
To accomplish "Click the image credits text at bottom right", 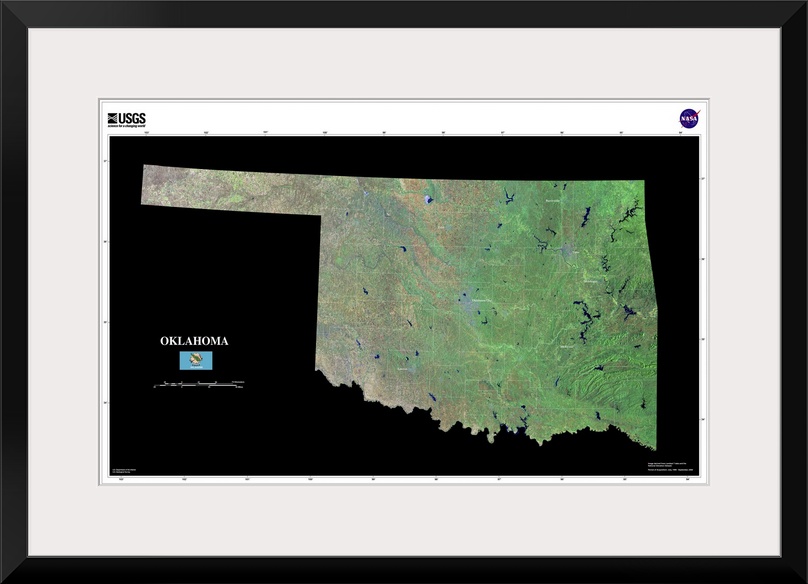I will 667,465.
